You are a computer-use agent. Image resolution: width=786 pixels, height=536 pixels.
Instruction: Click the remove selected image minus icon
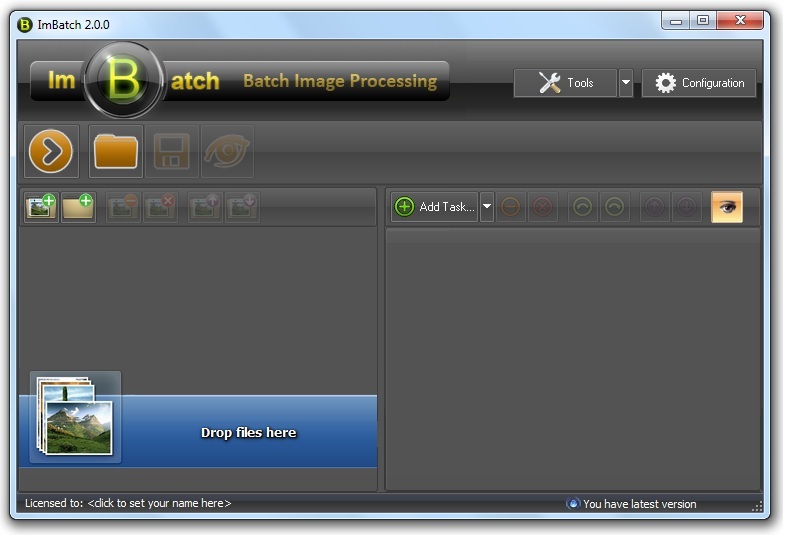pos(123,207)
